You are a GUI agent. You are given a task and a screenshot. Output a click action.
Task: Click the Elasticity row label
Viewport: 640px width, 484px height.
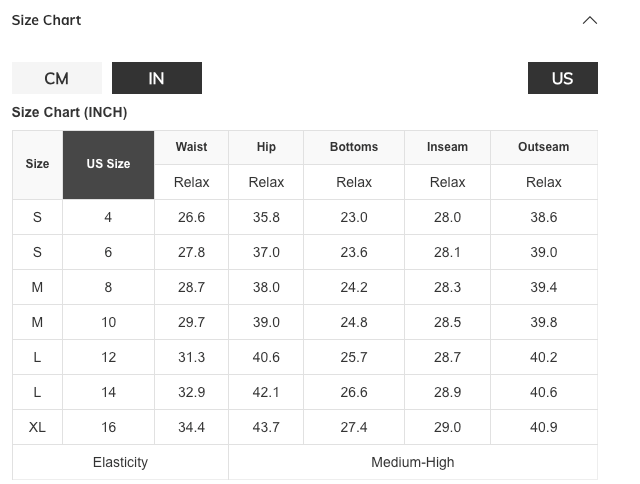[120, 462]
